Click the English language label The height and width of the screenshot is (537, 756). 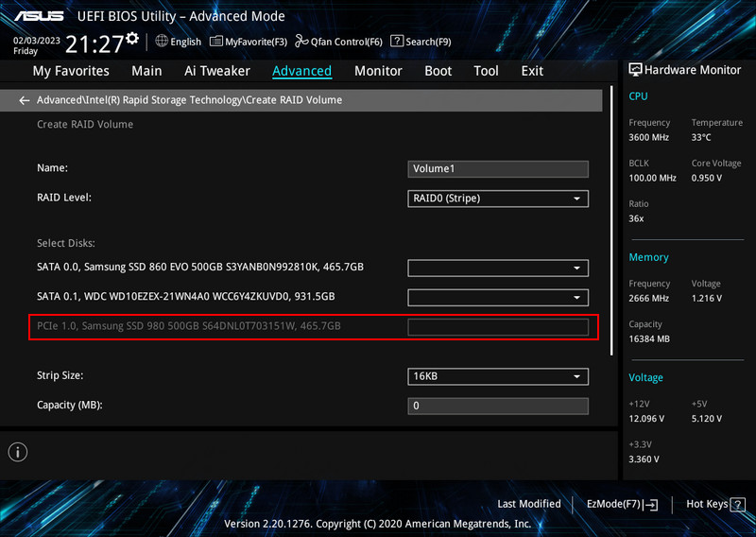click(185, 42)
